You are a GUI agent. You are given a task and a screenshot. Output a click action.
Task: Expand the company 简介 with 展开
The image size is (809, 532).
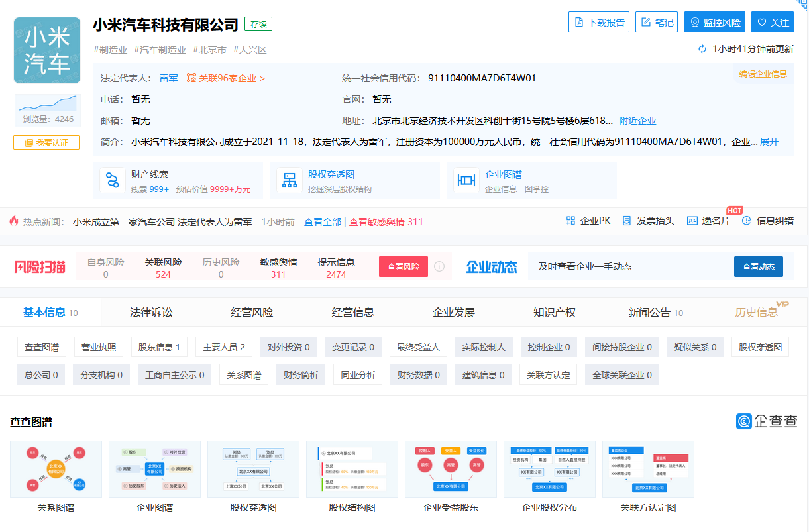click(x=769, y=142)
